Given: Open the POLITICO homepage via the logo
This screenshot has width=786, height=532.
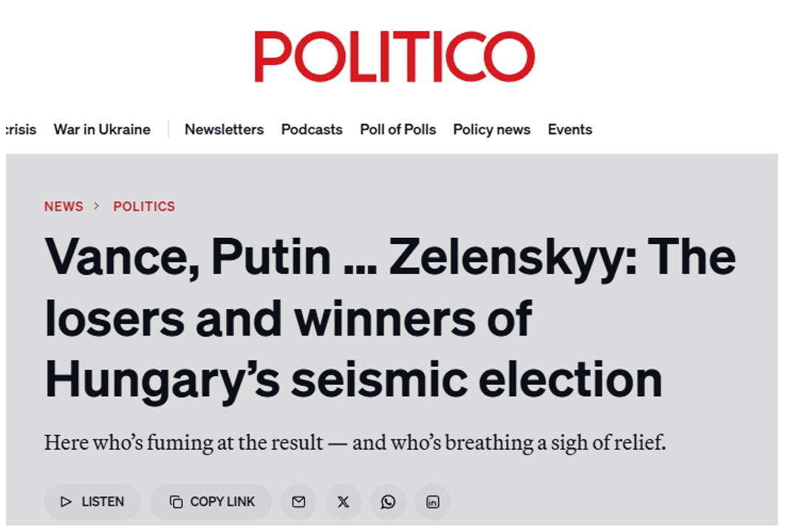Looking at the screenshot, I should point(394,55).
